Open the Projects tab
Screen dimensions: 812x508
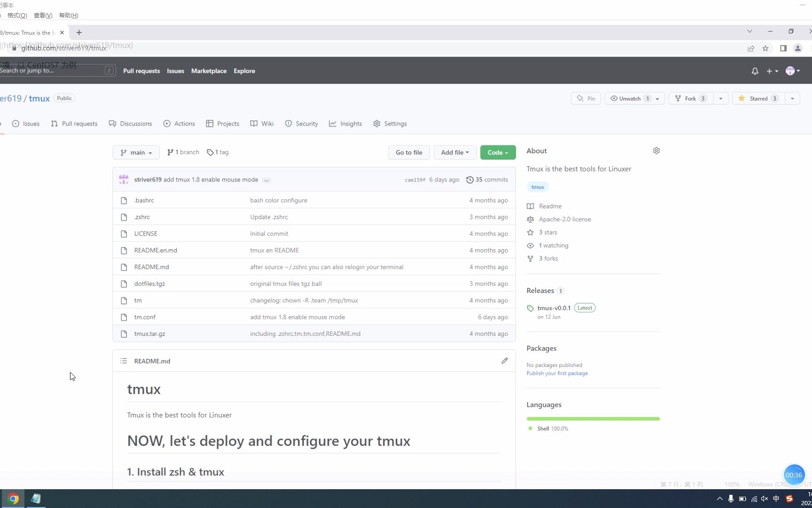pos(223,124)
